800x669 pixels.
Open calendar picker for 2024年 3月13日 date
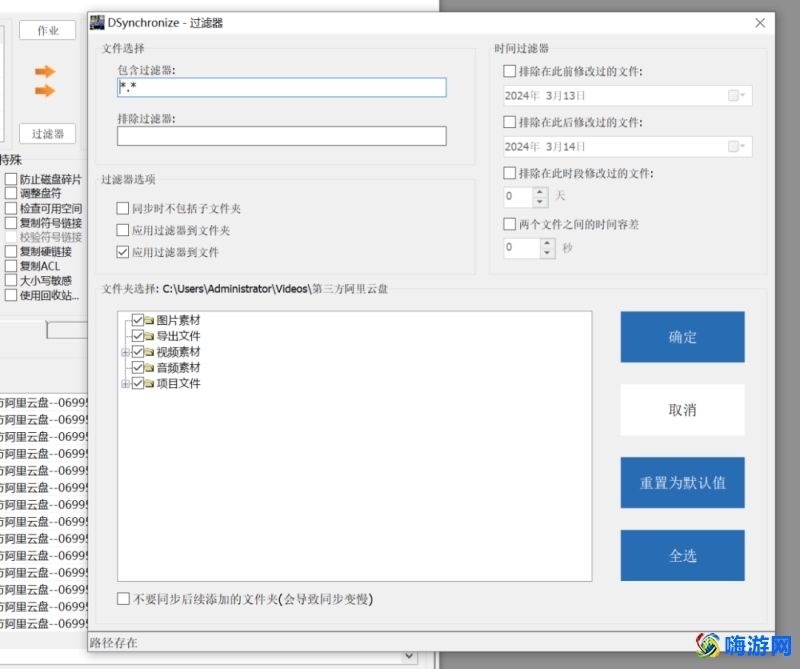[736, 95]
